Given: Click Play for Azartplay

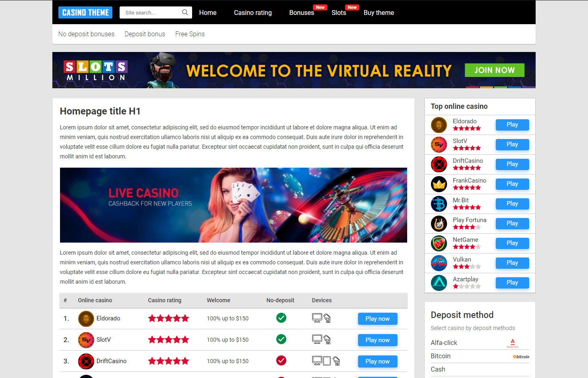Looking at the screenshot, I should (x=512, y=283).
